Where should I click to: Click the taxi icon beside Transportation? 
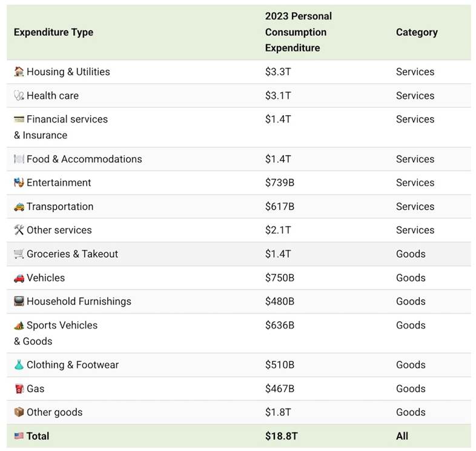(x=19, y=207)
